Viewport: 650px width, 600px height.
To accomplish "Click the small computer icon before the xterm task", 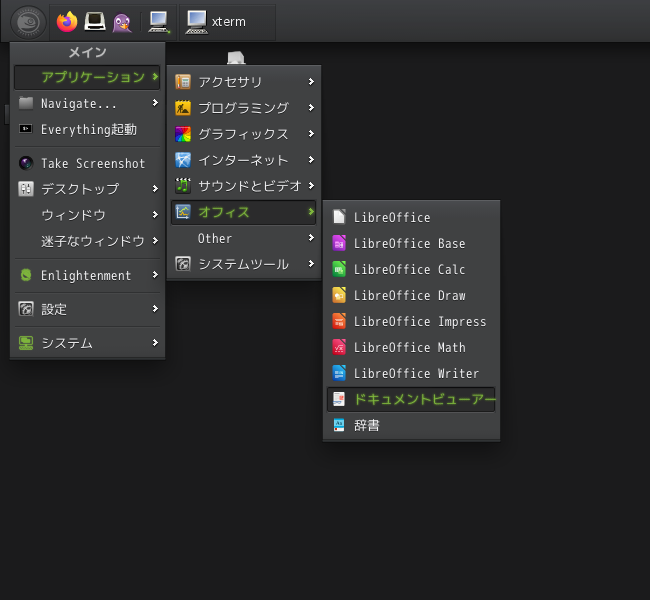I will 159,22.
